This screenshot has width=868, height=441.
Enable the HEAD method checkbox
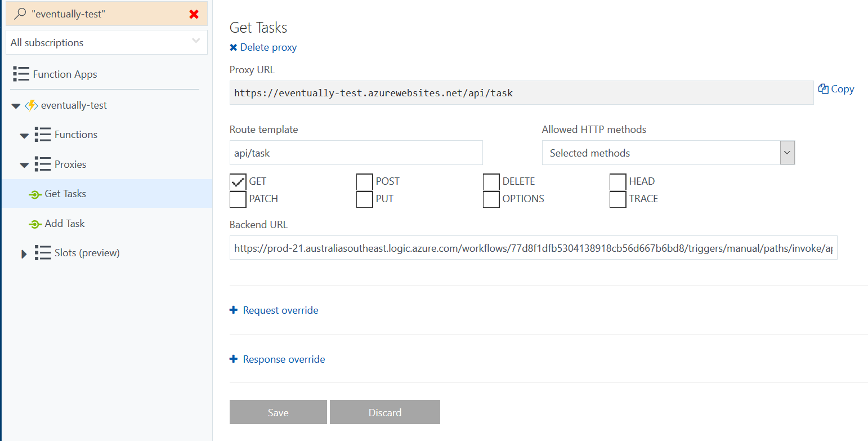(x=618, y=182)
